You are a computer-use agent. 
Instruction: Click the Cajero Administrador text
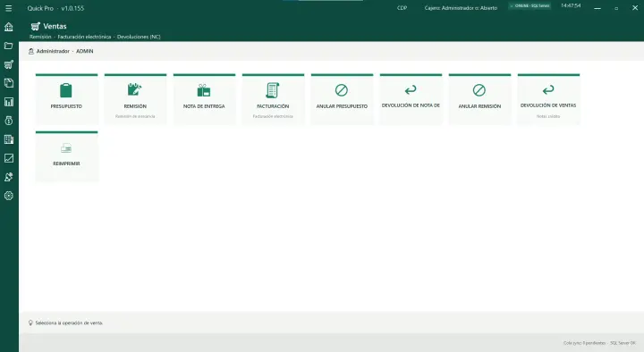[461, 8]
